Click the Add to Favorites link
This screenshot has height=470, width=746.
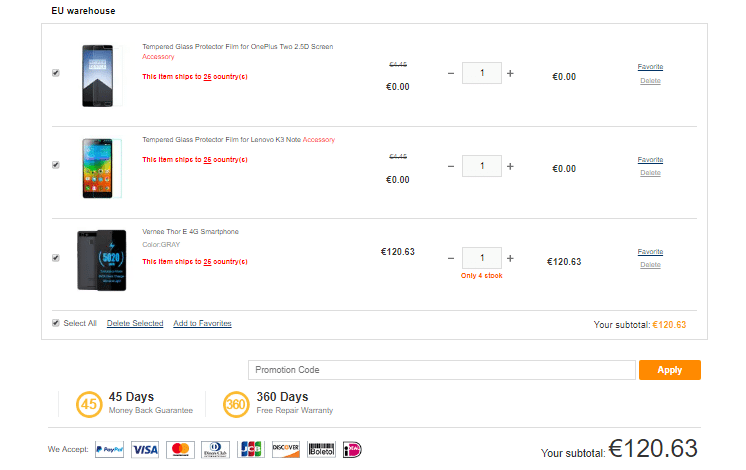click(x=202, y=324)
